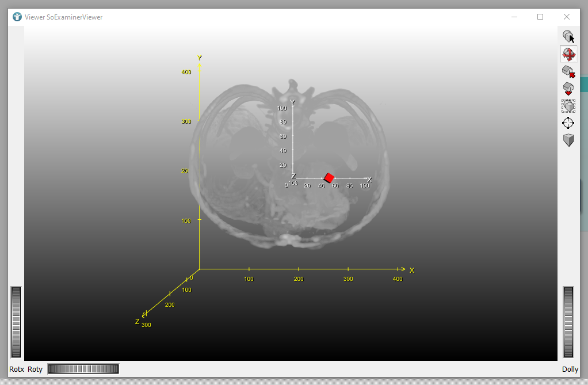Viewport: 588px width, 385px height.
Task: Click the Set Home position icon
Action: pyautogui.click(x=568, y=89)
